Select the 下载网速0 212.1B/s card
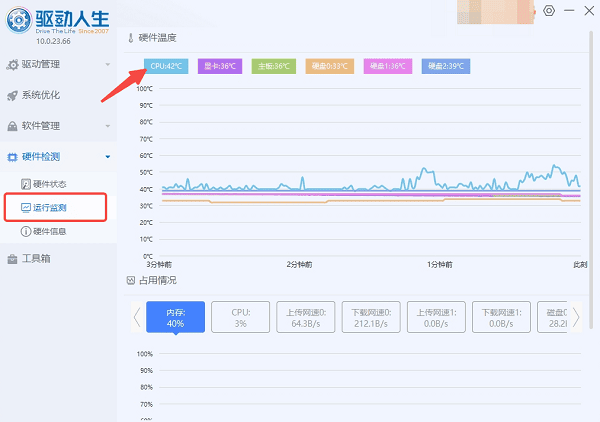The width and height of the screenshot is (600, 422). tap(372, 318)
